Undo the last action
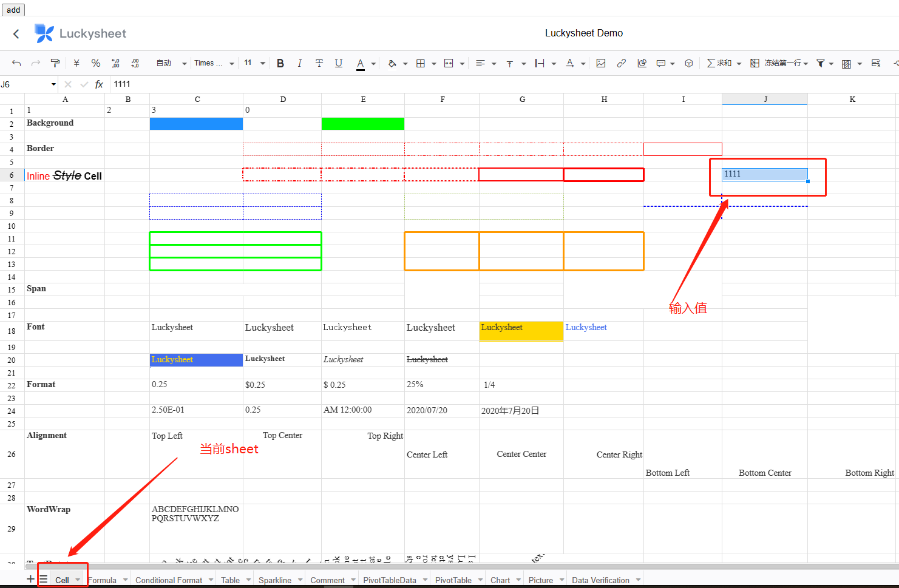This screenshot has width=899, height=588. [x=16, y=63]
